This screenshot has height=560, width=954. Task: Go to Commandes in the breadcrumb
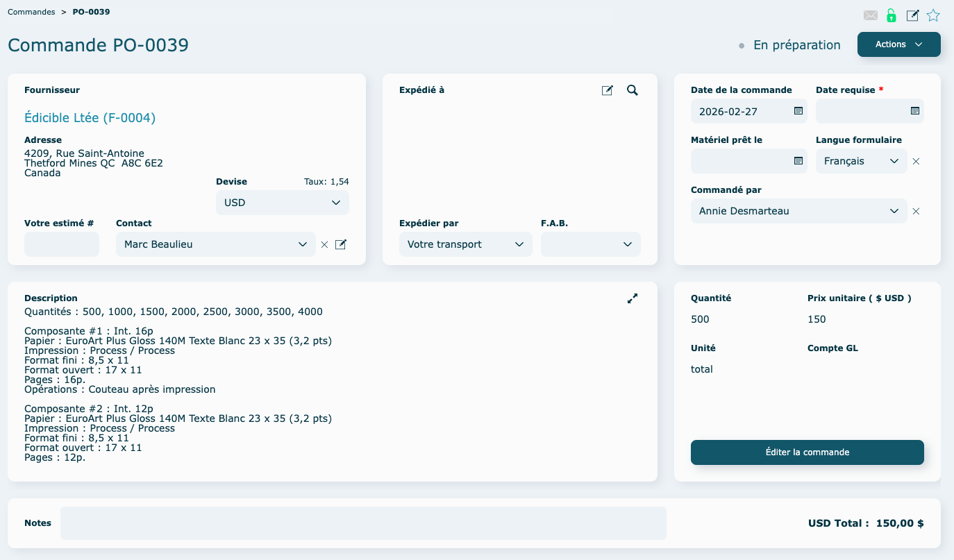pyautogui.click(x=31, y=12)
